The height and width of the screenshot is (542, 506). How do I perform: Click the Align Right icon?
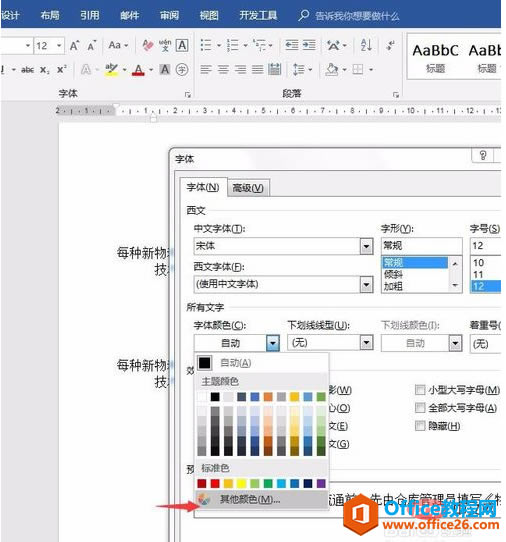pos(240,69)
